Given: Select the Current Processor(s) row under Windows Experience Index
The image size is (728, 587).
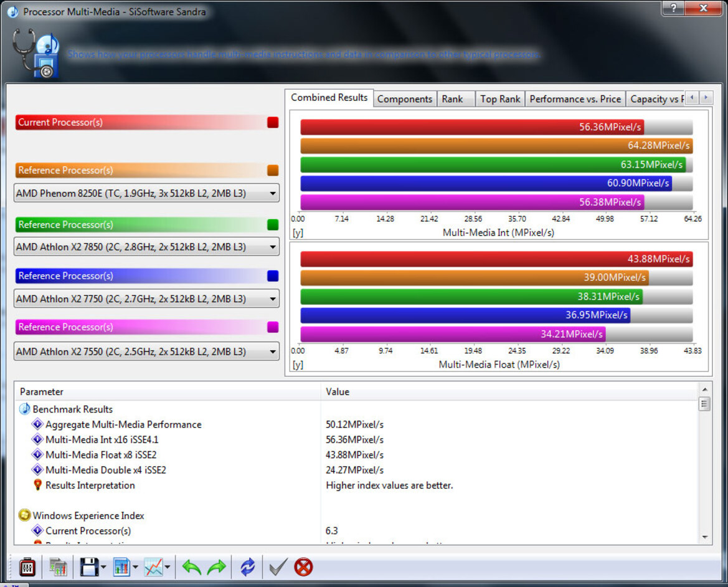Looking at the screenshot, I should click(x=356, y=530).
